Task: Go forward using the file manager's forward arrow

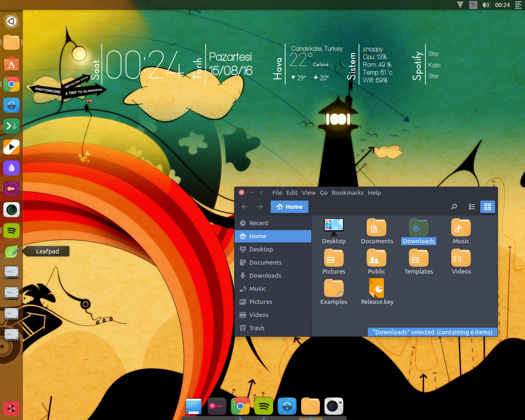Action: [x=260, y=207]
